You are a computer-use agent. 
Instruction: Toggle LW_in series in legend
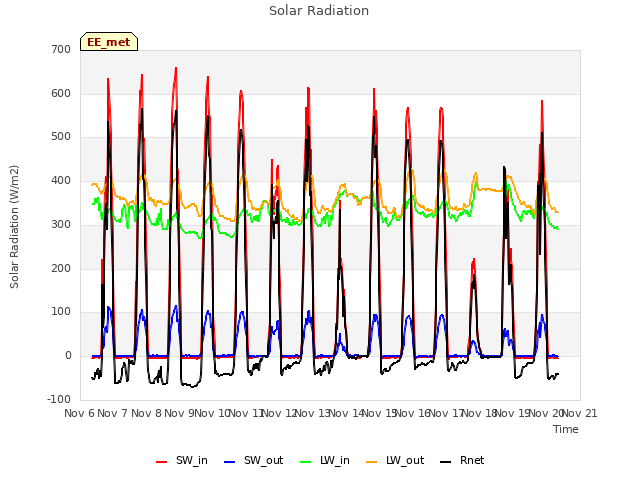tap(325, 460)
